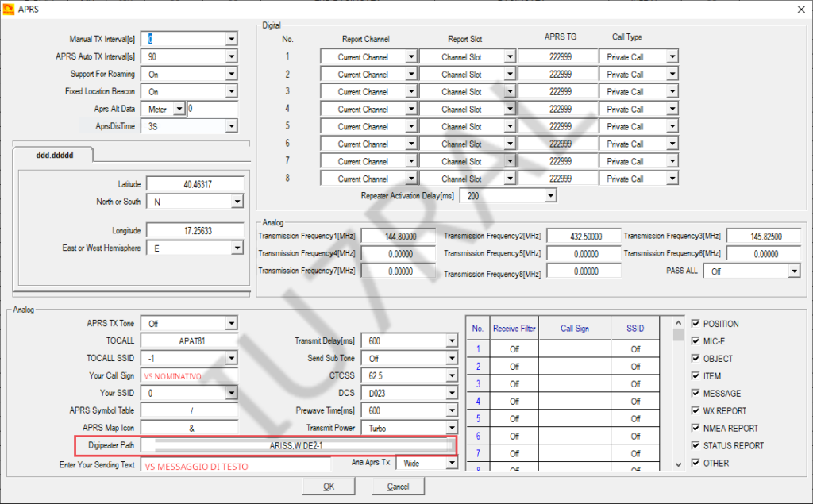Click the TOCALL input field
Screen dimensions: 813x504
pos(189,340)
